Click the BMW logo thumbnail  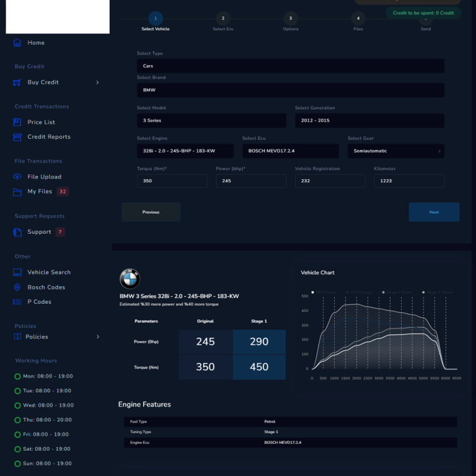point(130,279)
